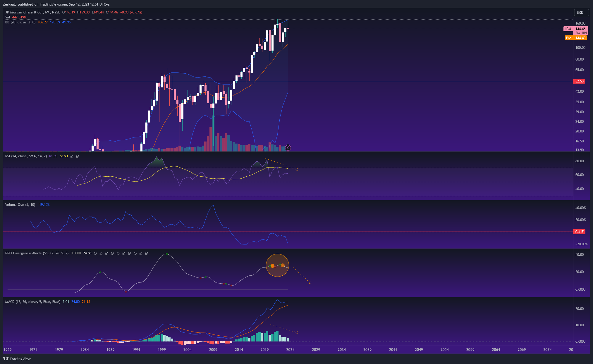Image resolution: width=593 pixels, height=364 pixels.
Task: Click the 100.00 price scale label
Action: [x=580, y=48]
